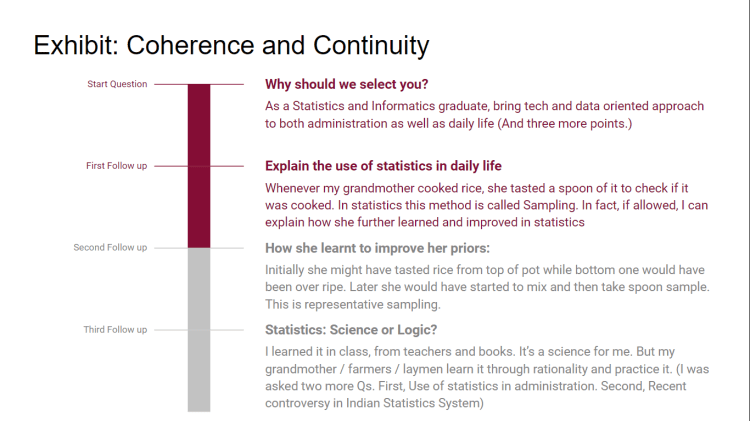Select the "First Follow up" timeline label

tap(116, 166)
